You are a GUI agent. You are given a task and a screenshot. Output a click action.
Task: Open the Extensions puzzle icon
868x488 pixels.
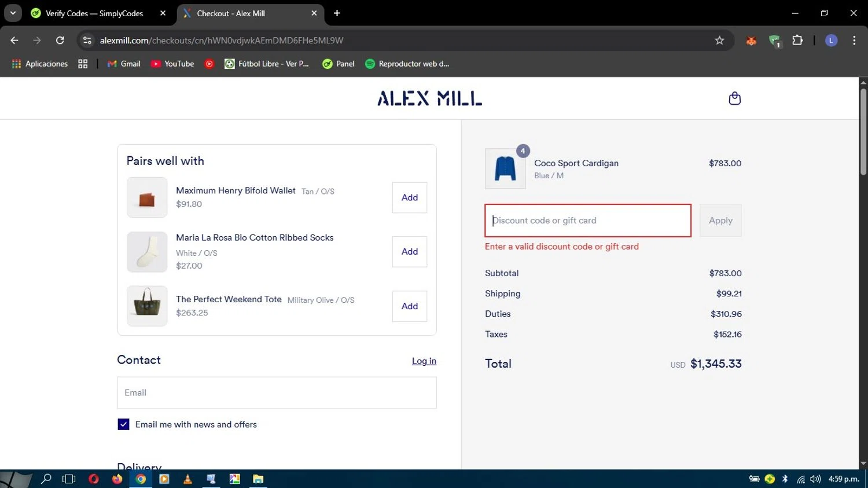point(797,40)
